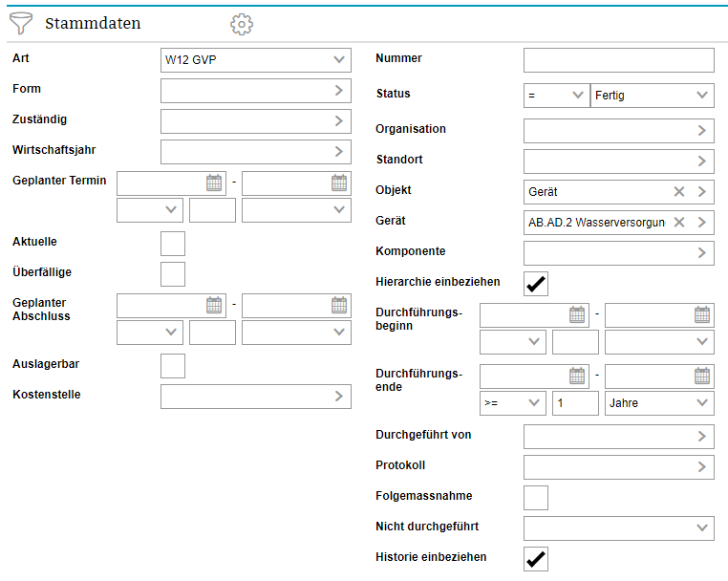Click the filter funnel icon beside Stammdaten
The width and height of the screenshot is (728, 581).
20,23
